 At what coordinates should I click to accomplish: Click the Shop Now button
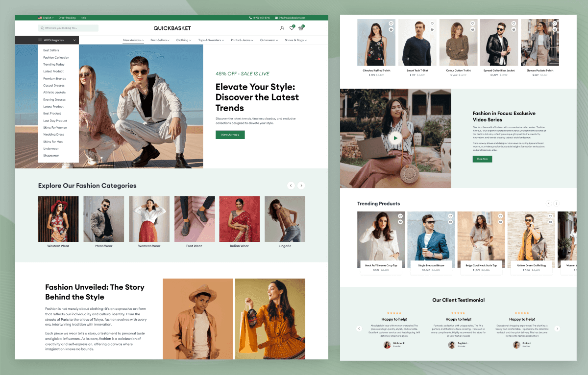point(482,159)
